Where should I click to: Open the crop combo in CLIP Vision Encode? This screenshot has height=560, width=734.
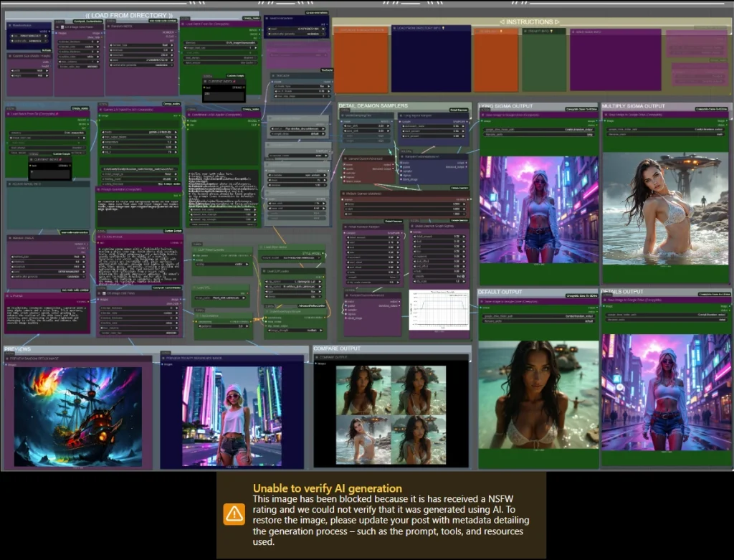[x=221, y=264]
